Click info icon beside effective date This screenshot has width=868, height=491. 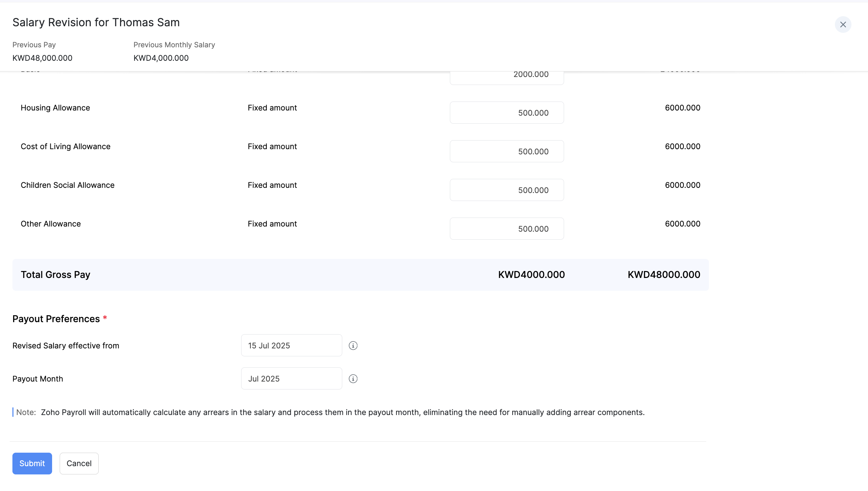click(353, 346)
